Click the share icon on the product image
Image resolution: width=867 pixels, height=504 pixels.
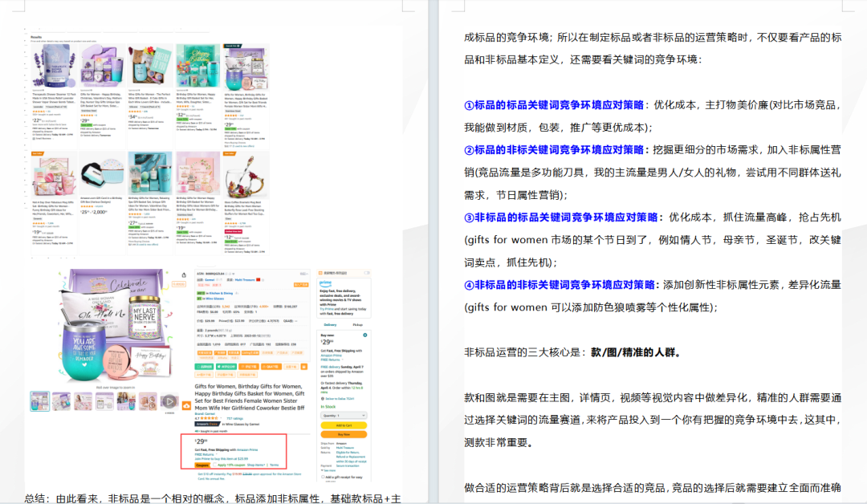coord(183,275)
